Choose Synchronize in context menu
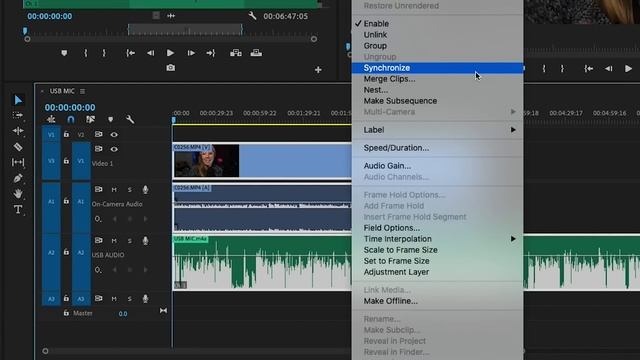 437,68
